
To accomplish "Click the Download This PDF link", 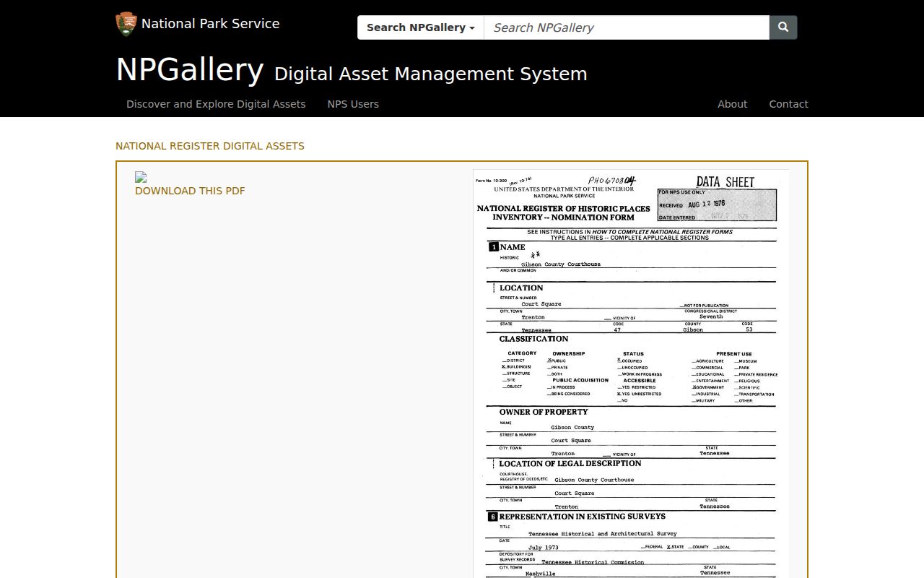I will coord(190,191).
